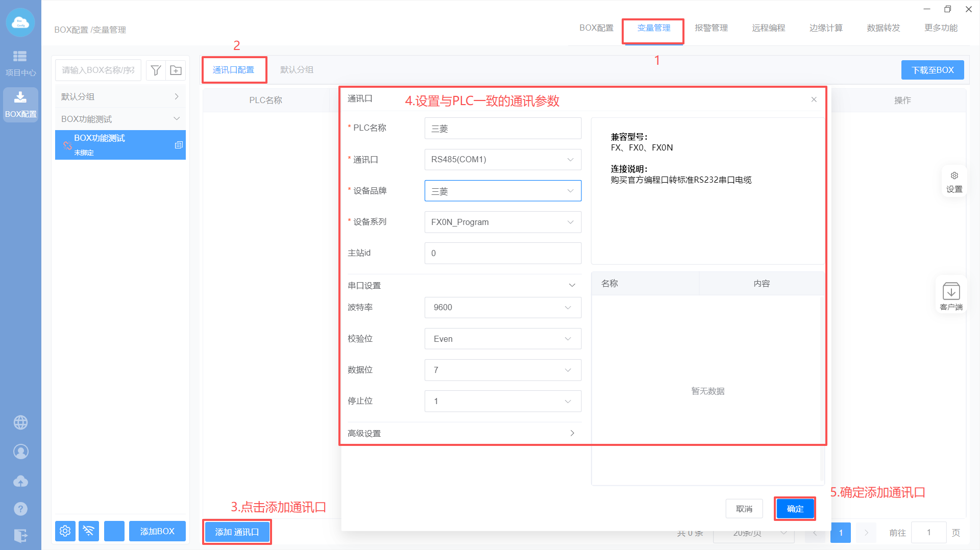Open help via question mark icon

(20, 509)
